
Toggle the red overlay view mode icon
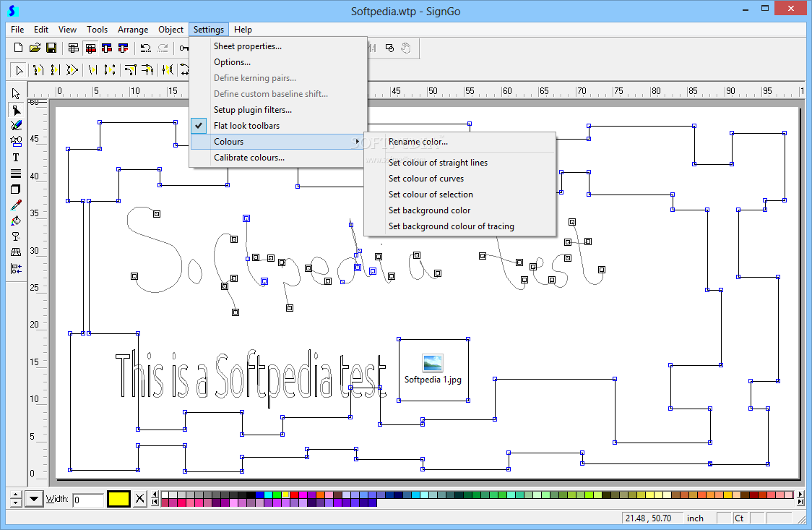click(x=90, y=48)
